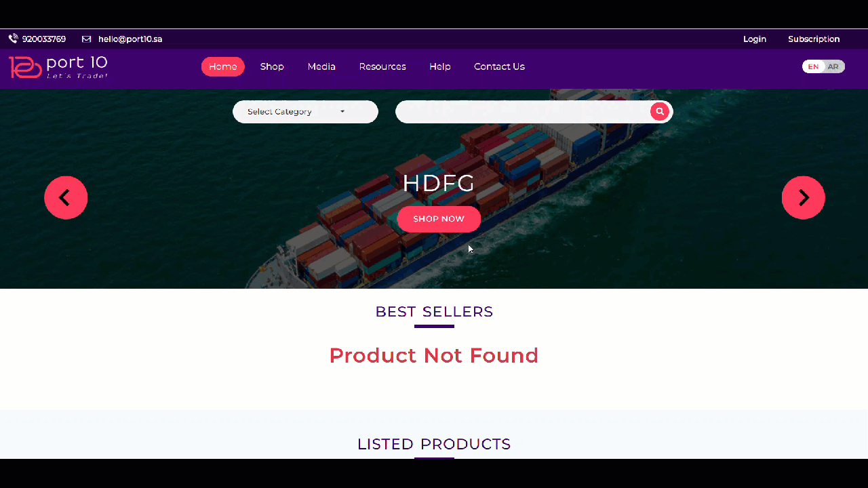868x488 pixels.
Task: Open Resources in navigation bar
Action: click(x=382, y=66)
